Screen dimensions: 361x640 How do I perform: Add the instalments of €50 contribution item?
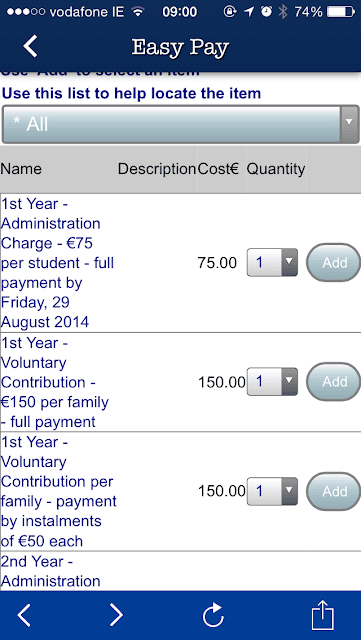coord(334,491)
